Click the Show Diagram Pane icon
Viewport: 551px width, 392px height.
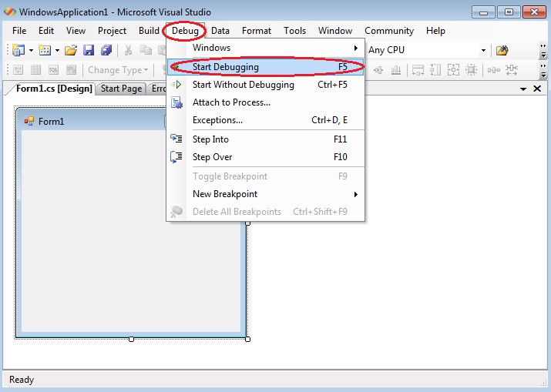pos(18,70)
